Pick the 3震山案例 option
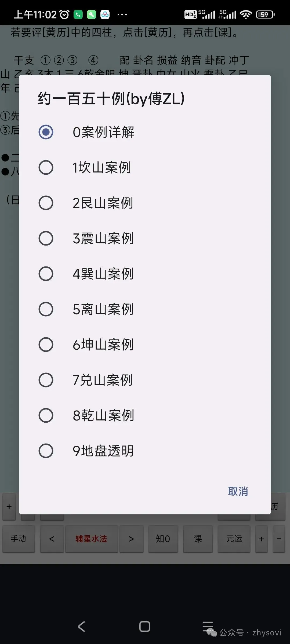290x644 pixels. [145, 238]
